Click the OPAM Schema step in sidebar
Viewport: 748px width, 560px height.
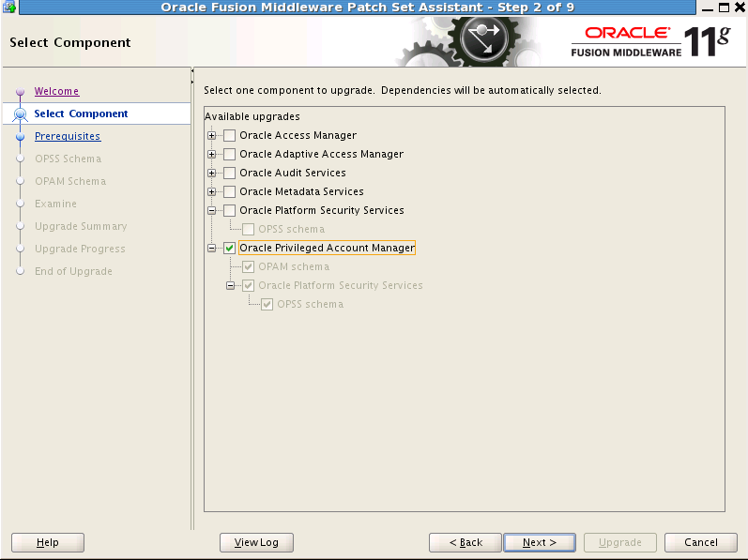coord(70,181)
